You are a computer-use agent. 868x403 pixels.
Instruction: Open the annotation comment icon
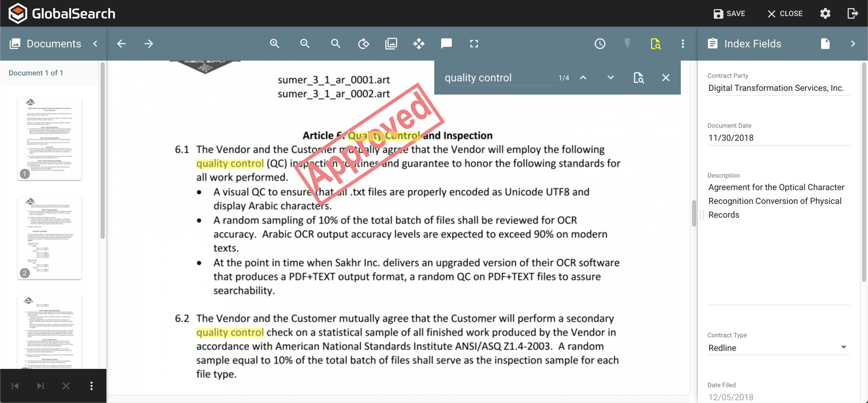(x=446, y=44)
